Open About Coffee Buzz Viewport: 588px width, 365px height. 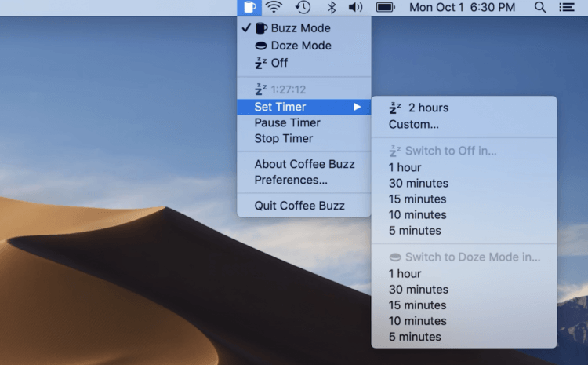[304, 164]
